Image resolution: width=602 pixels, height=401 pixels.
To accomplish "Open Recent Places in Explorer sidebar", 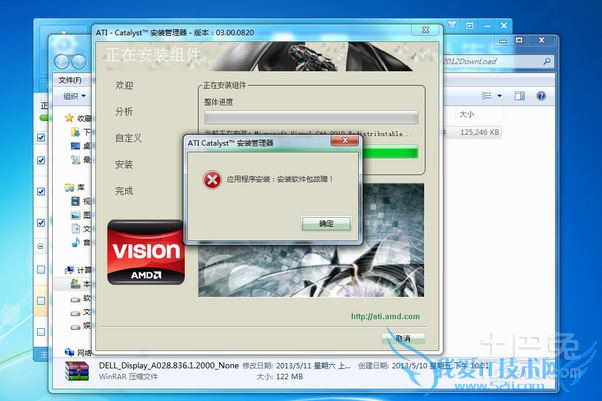I will 75,159.
